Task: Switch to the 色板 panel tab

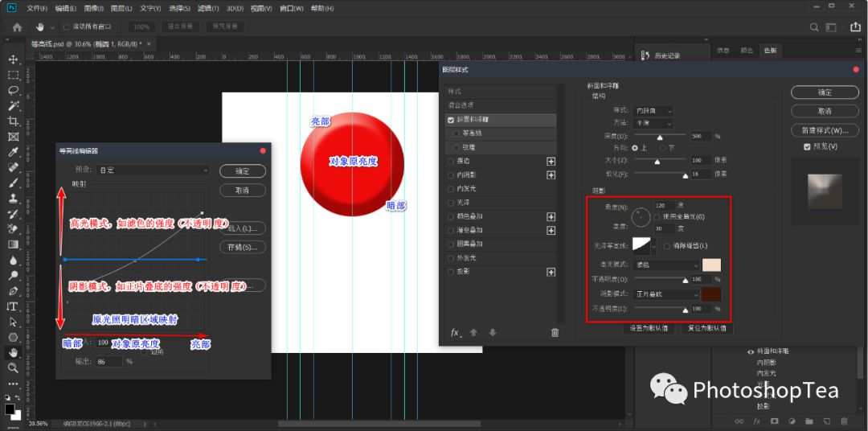Action: click(770, 51)
